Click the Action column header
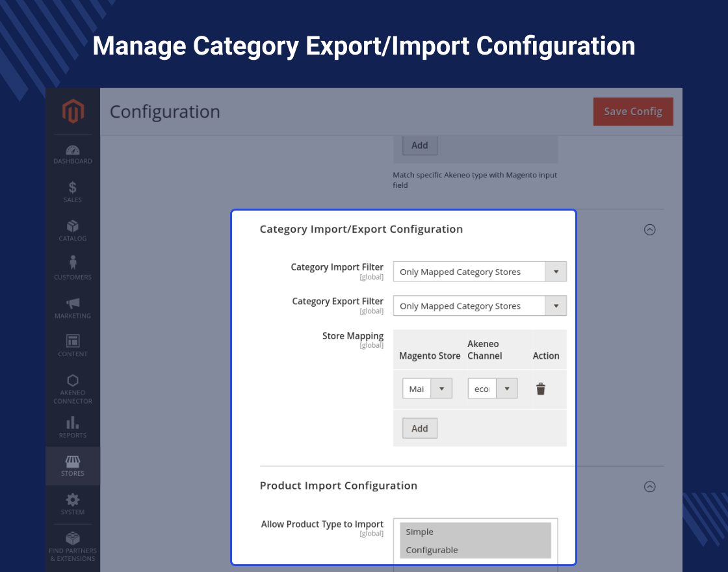 click(x=546, y=356)
